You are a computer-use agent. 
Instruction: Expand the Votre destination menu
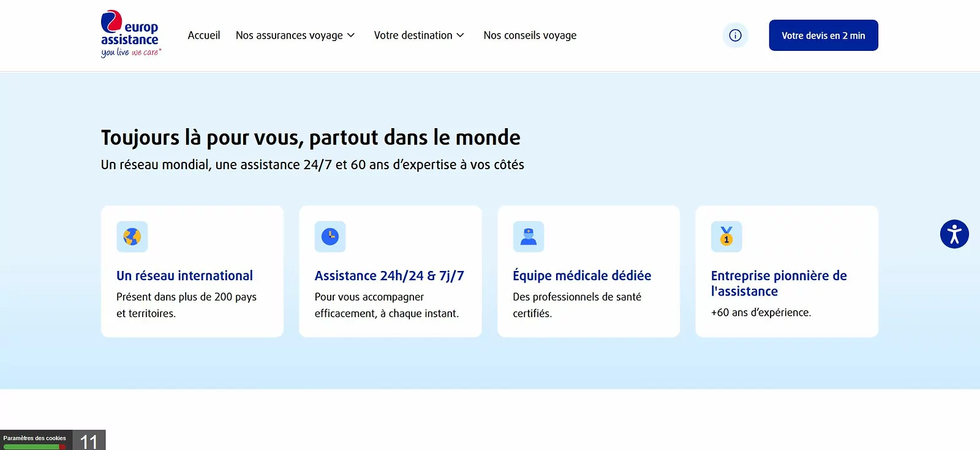pyautogui.click(x=420, y=36)
